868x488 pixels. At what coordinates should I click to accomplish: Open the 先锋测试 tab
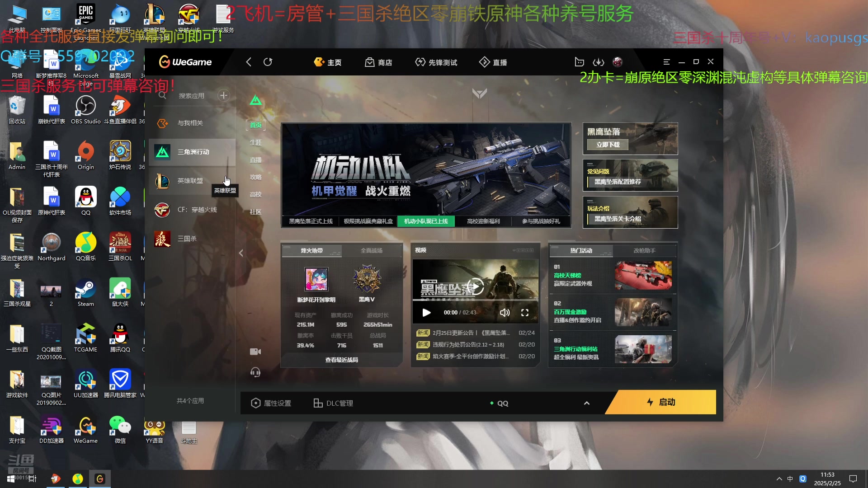coord(436,62)
